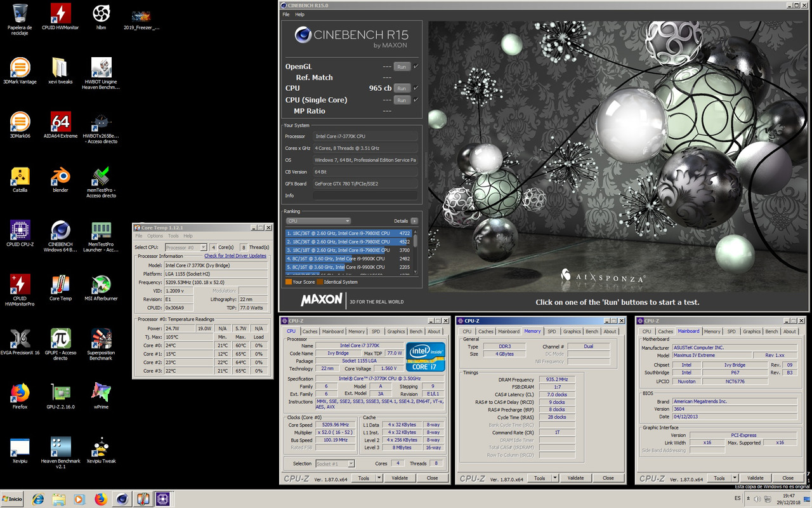This screenshot has width=812, height=508.
Task: Open HWBOT Unigine Heaven Benchmark desktop icon
Action: coord(101,74)
